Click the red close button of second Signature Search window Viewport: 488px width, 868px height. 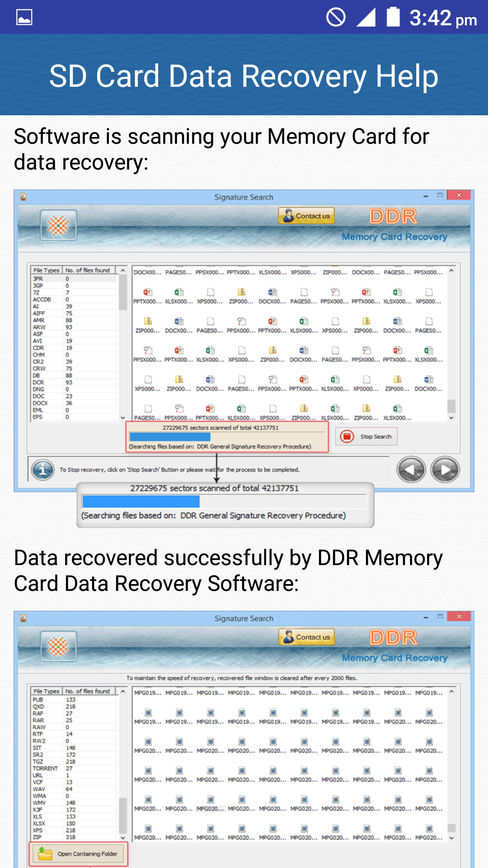pyautogui.click(x=459, y=616)
